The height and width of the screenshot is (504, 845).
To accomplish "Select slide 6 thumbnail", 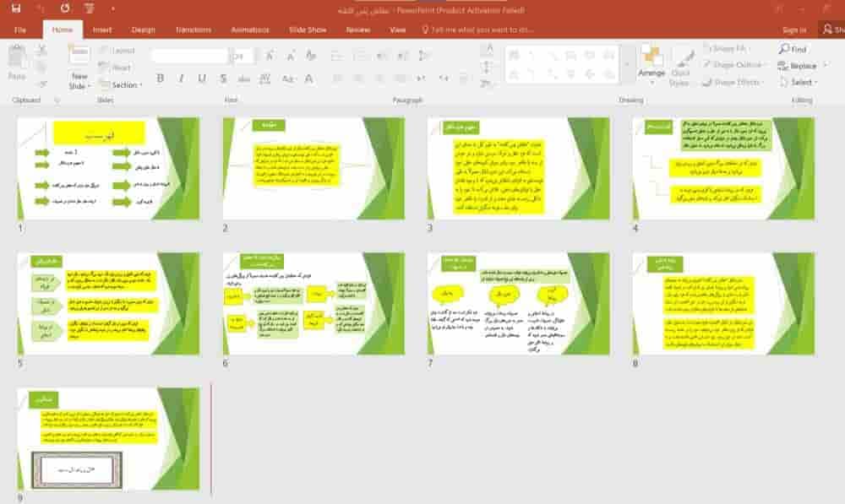I will click(x=313, y=303).
